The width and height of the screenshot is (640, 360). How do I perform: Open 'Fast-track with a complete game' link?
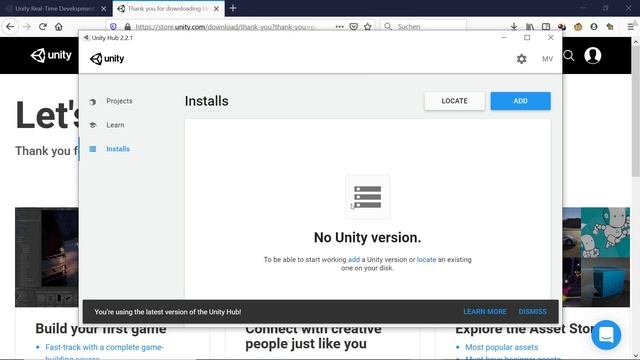[104, 347]
